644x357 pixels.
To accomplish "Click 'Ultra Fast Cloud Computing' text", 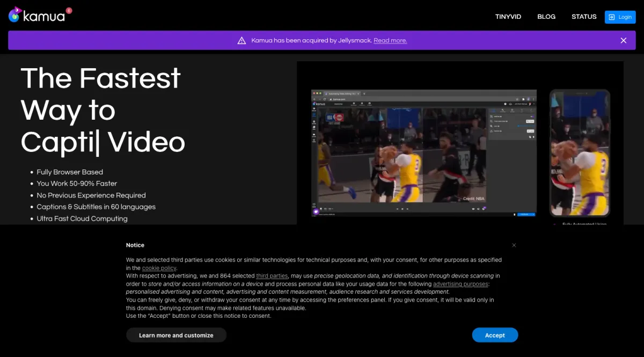I will tap(82, 218).
